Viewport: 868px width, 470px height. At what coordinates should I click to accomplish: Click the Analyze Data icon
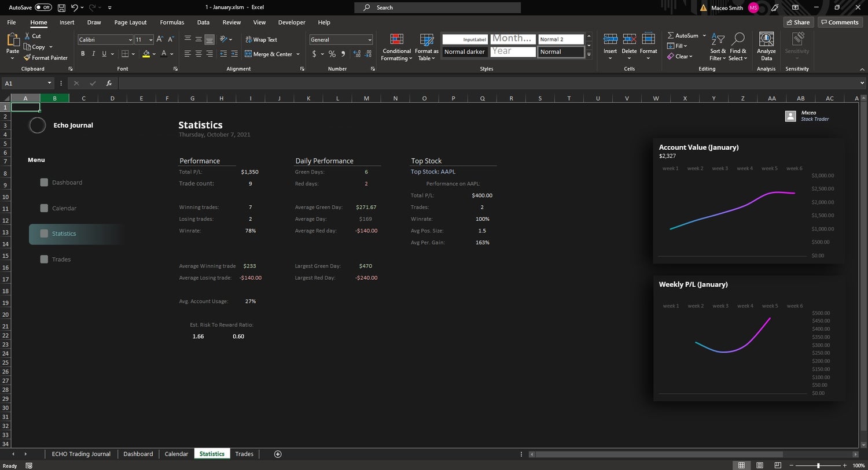point(766,40)
